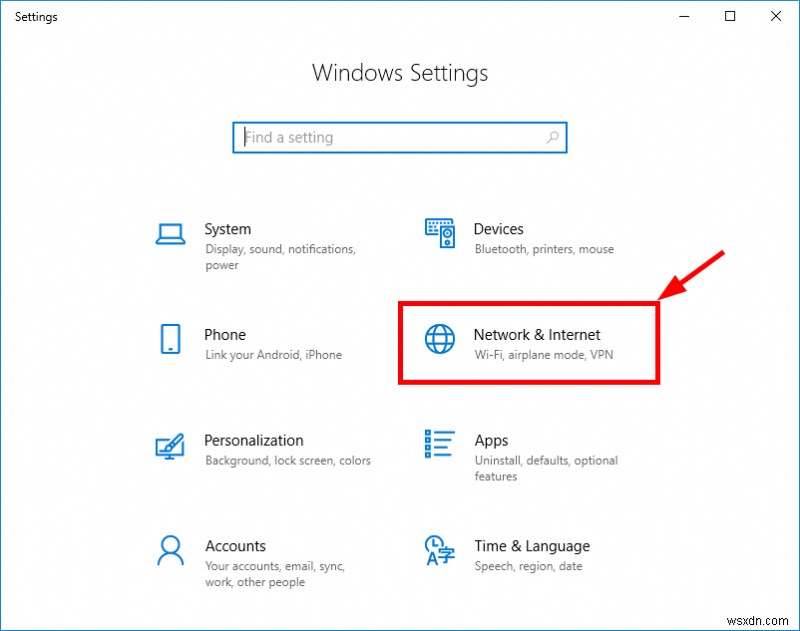The width and height of the screenshot is (800, 631).
Task: Click the Network & Internet globe icon
Action: [438, 341]
